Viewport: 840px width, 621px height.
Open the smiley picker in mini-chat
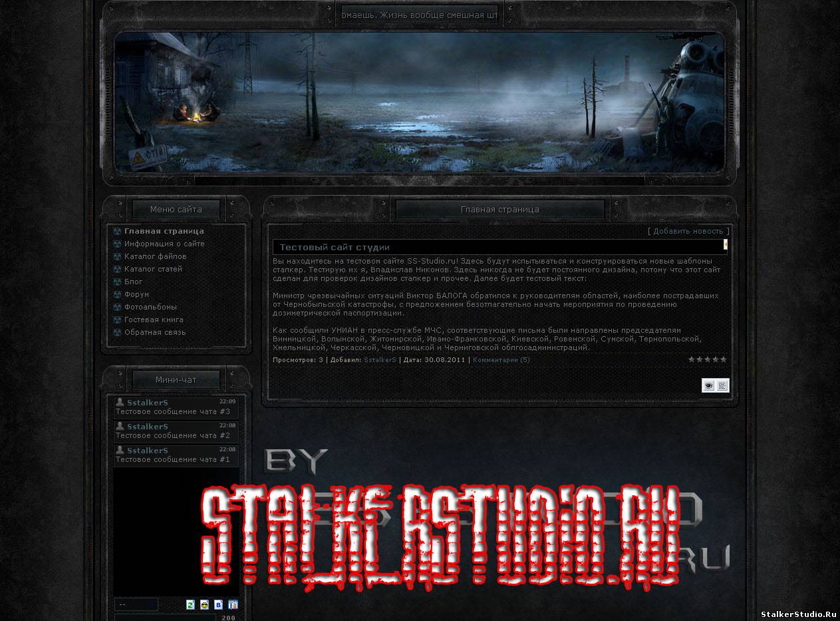204,604
